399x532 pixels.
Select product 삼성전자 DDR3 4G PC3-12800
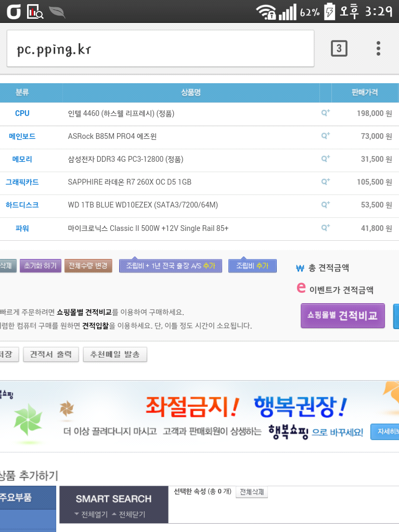click(x=125, y=159)
